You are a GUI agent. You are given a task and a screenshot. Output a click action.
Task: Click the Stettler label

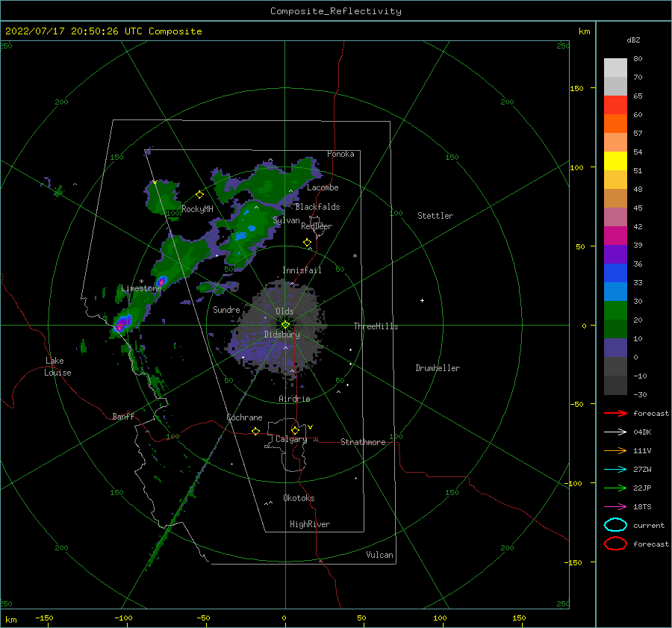(435, 216)
